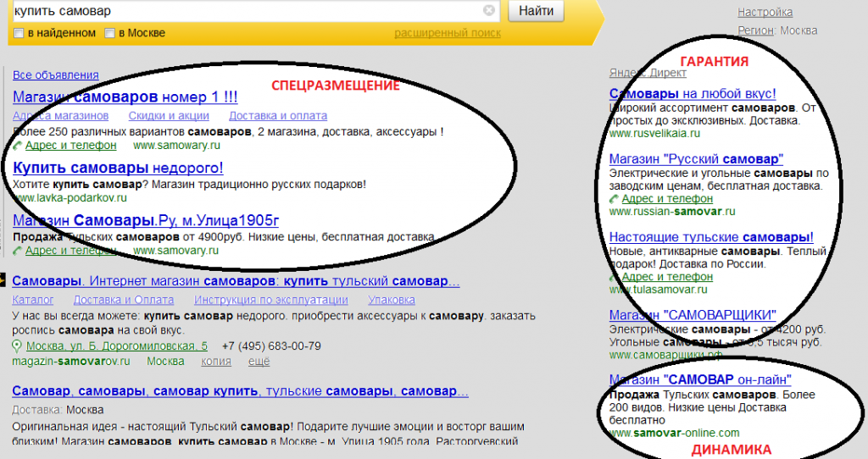Click the www.samovary.ru address
Screen dimensions: 868x459
(x=176, y=251)
